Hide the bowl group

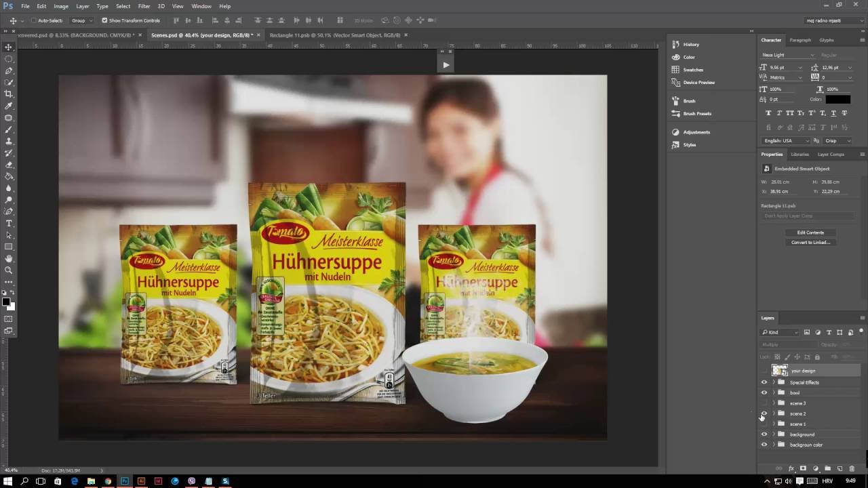(764, 392)
